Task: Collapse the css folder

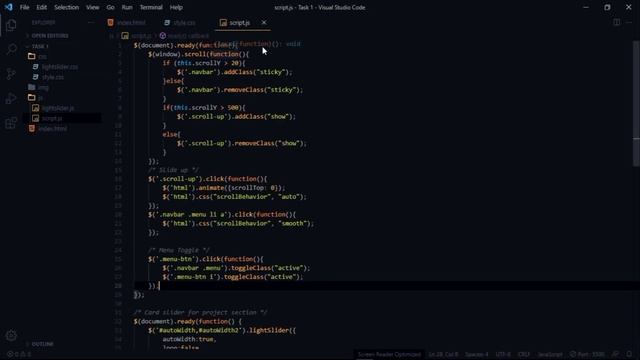Action: pyautogui.click(x=37, y=56)
